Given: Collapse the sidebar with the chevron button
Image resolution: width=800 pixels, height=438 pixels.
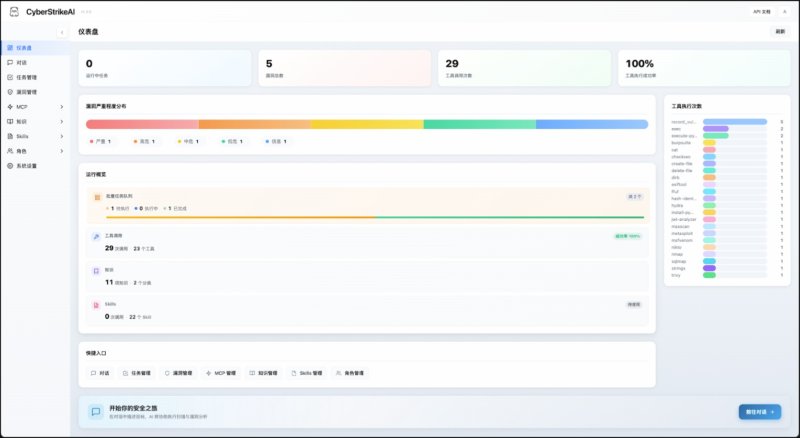Looking at the screenshot, I should (x=62, y=32).
